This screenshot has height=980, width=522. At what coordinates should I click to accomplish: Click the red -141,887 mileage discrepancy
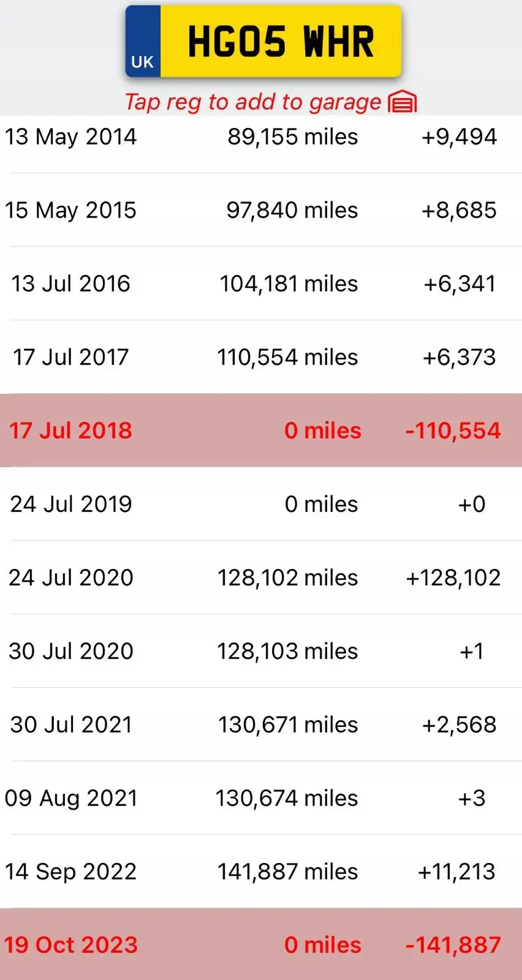(x=453, y=945)
